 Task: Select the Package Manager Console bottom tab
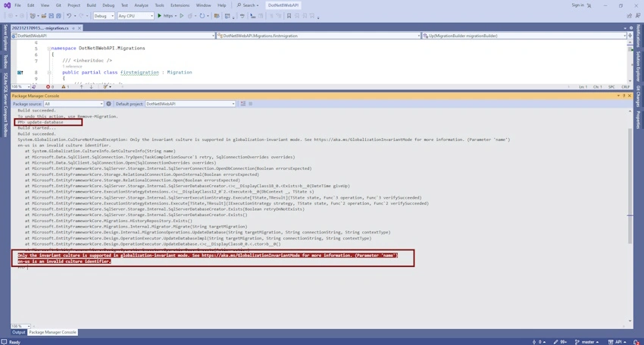coord(52,332)
